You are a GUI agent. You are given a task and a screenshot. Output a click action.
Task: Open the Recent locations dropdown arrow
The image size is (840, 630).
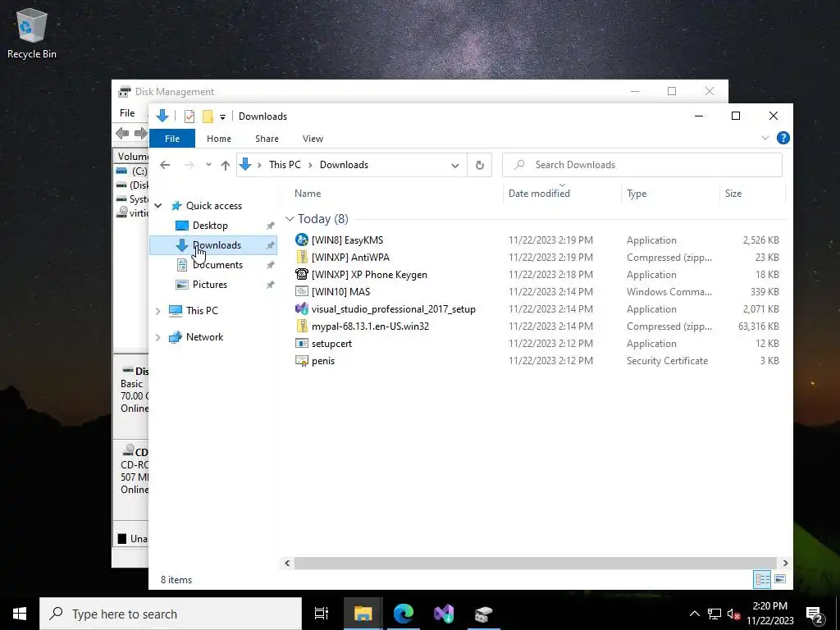coord(208,165)
